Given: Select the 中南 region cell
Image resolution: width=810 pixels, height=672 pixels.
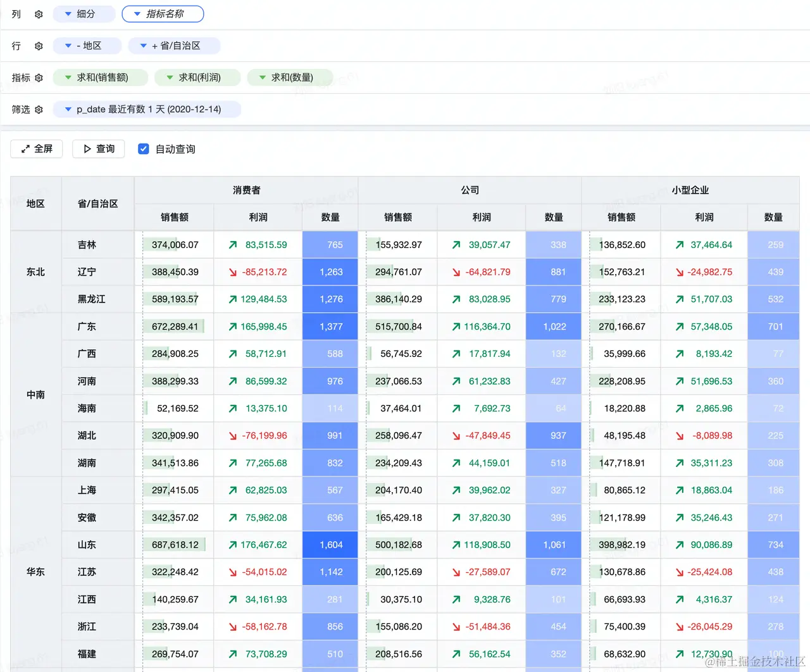Looking at the screenshot, I should pyautogui.click(x=36, y=395).
